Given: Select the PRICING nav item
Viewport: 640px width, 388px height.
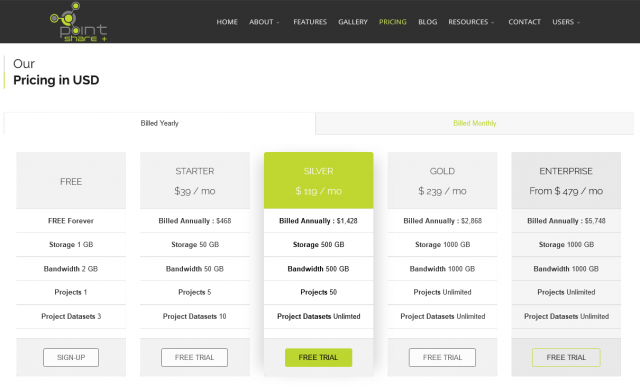Looking at the screenshot, I should [393, 22].
